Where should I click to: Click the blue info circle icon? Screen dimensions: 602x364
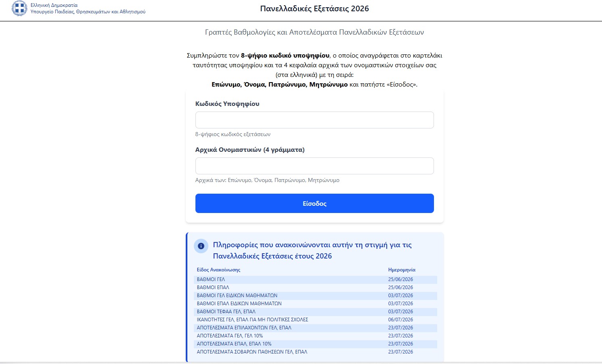(x=201, y=246)
